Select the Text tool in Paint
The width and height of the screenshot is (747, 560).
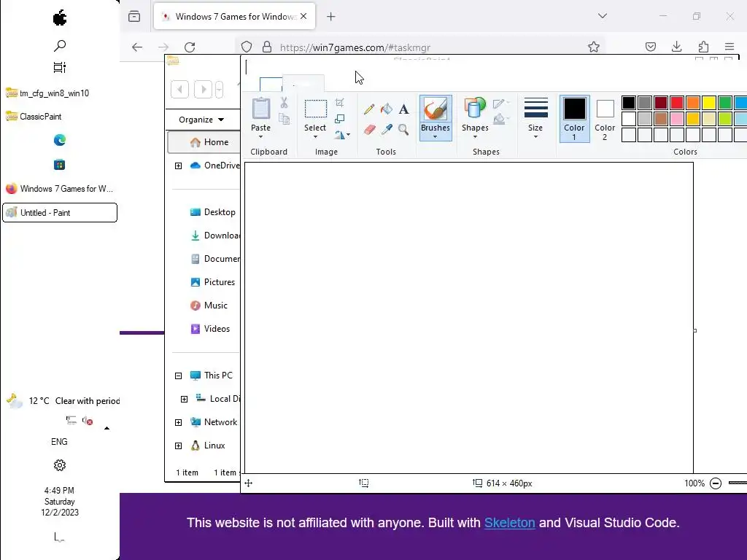(x=403, y=109)
